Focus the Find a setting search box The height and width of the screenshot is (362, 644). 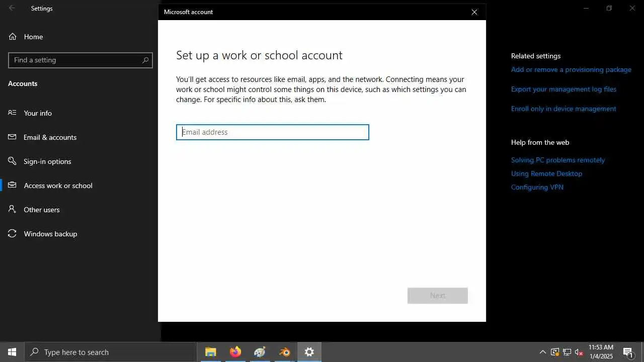click(x=80, y=60)
